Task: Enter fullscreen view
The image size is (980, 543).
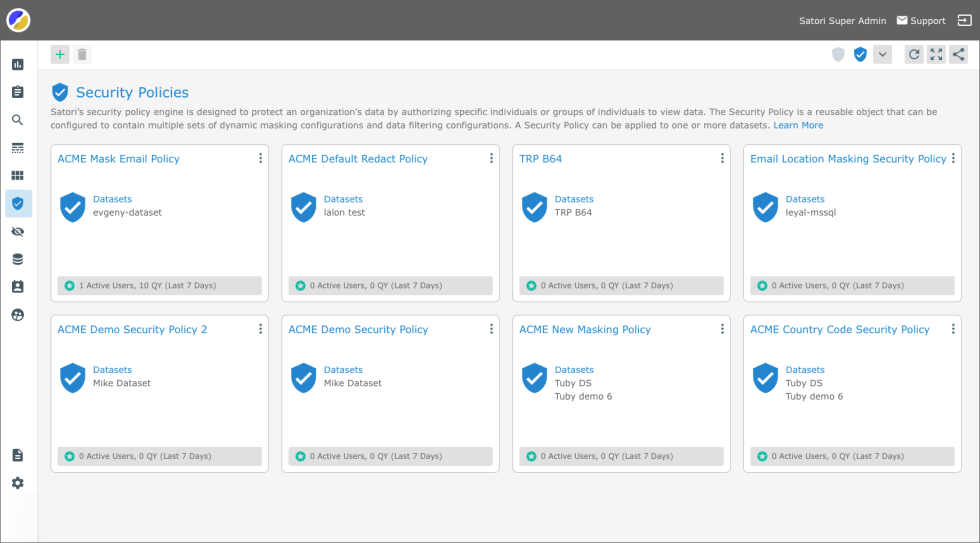Action: (936, 54)
